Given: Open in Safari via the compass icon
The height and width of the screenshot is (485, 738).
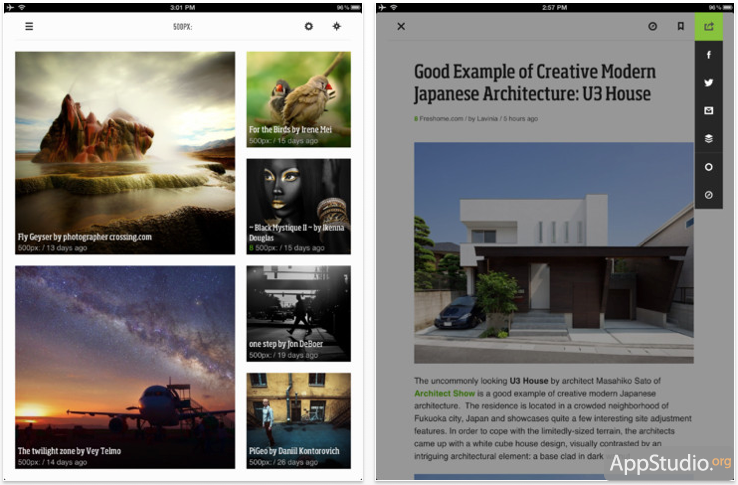Looking at the screenshot, I should coord(708,195).
